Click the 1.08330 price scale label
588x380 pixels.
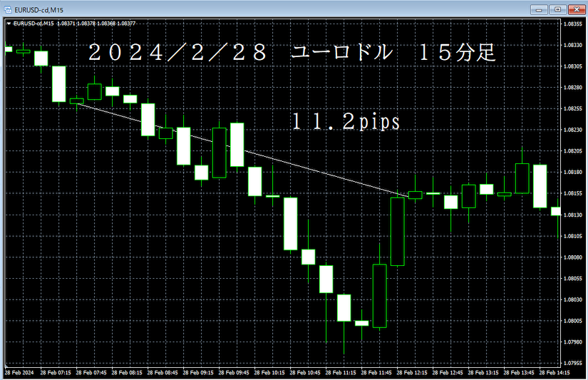[x=573, y=45]
